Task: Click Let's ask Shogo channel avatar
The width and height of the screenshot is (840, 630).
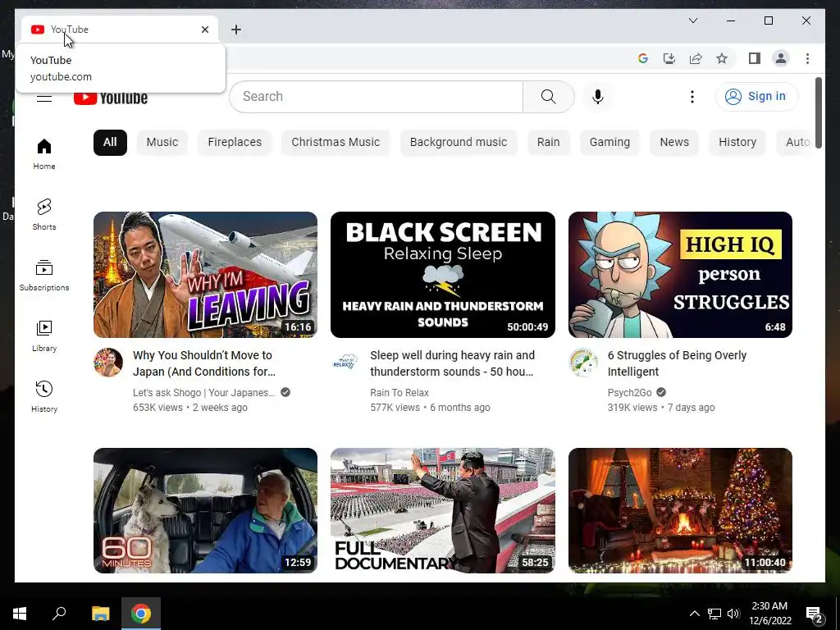Action: pos(108,362)
